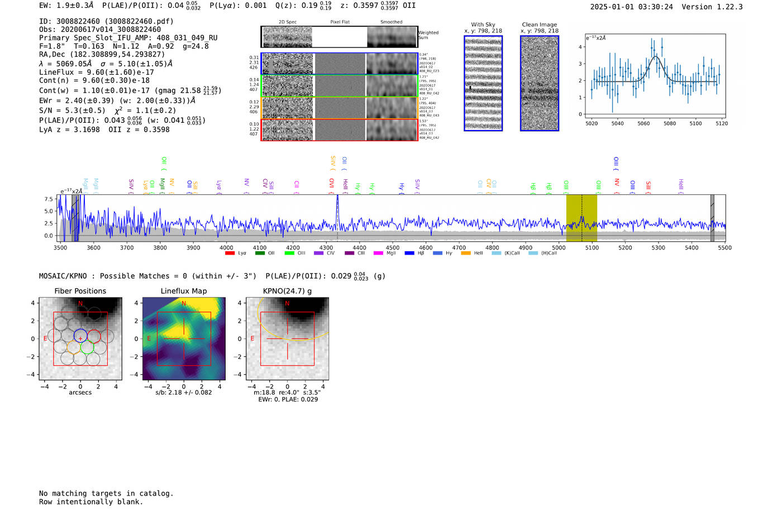The image size is (782, 532).
Task: Click the P(Lyα): 0.001 header value
Action: pyautogui.click(x=238, y=6)
